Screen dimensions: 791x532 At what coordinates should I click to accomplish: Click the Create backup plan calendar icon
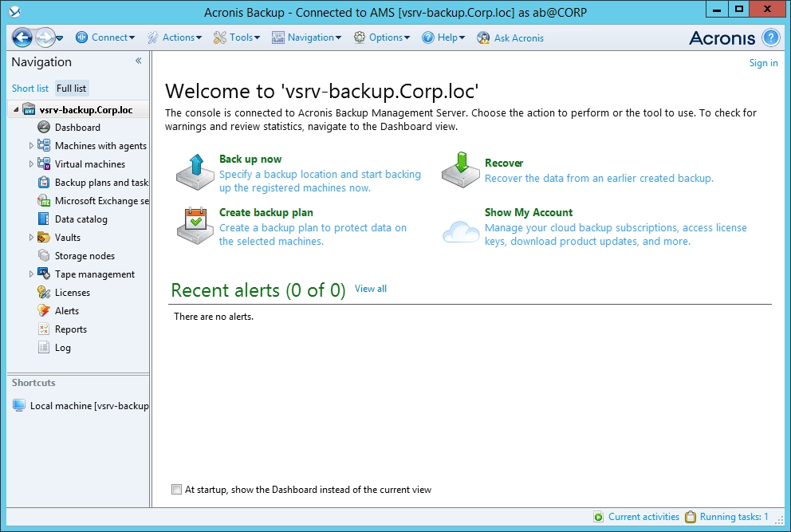pyautogui.click(x=195, y=226)
